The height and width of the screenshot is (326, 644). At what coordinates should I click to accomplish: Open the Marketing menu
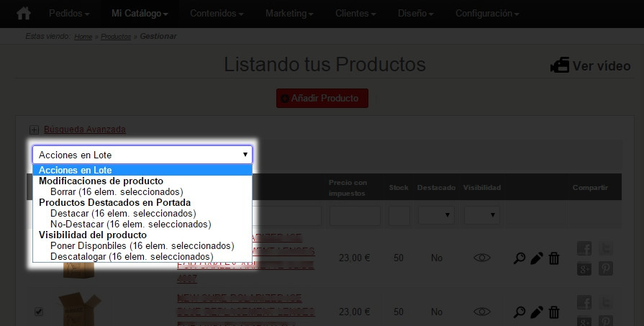[x=289, y=14]
